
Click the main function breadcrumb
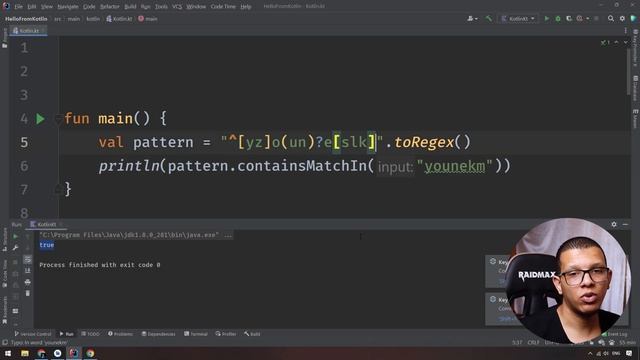(x=148, y=19)
